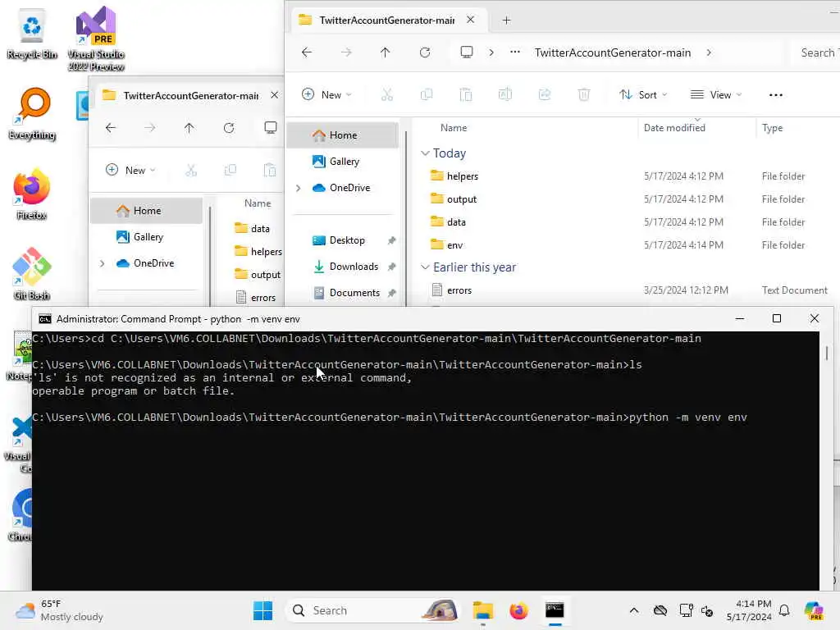This screenshot has height=630, width=840.
Task: Open Firefox from the taskbar
Action: point(518,610)
